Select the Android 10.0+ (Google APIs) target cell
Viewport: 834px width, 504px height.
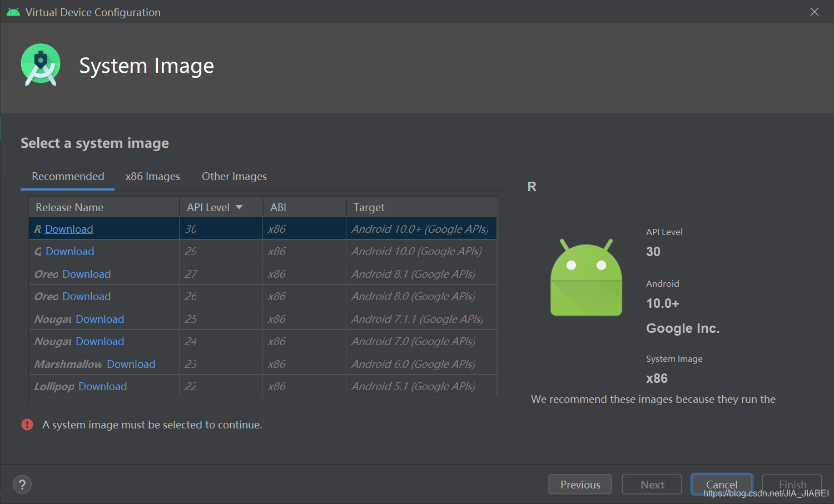(421, 229)
